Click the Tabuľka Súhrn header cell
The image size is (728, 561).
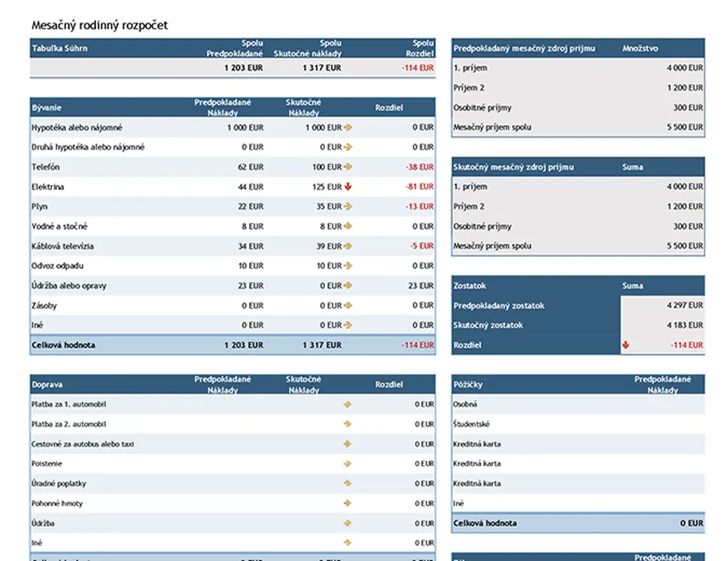click(x=60, y=49)
